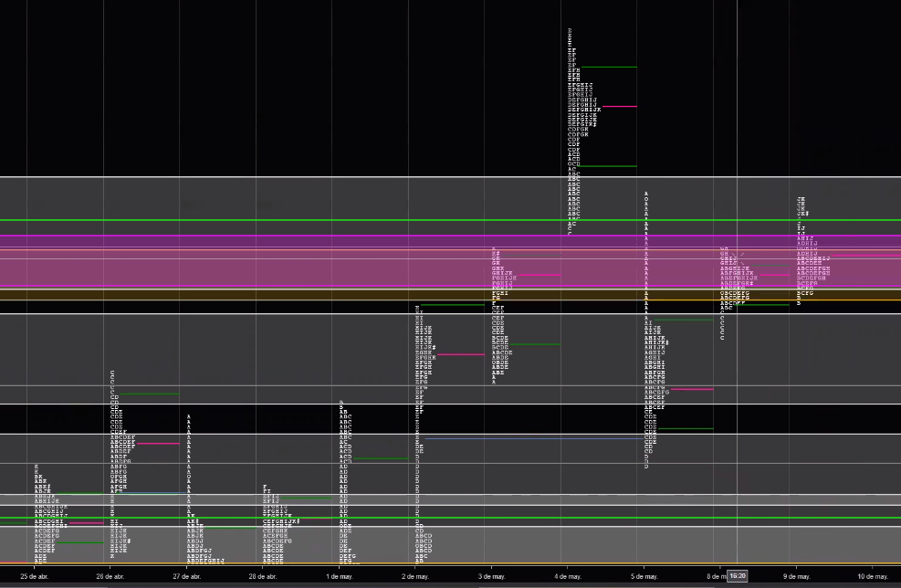Click the 28 de abr. axis label
This screenshot has width=901, height=588.
(263, 576)
